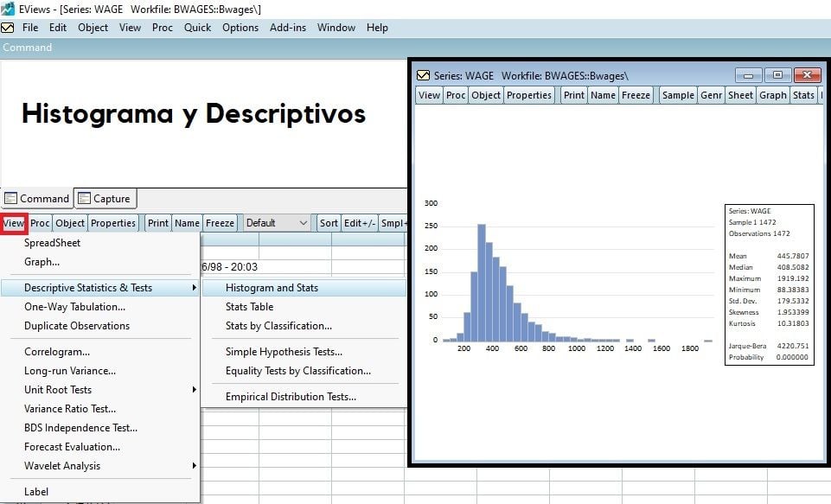Select Histogram and Stats menu entry

(x=272, y=287)
